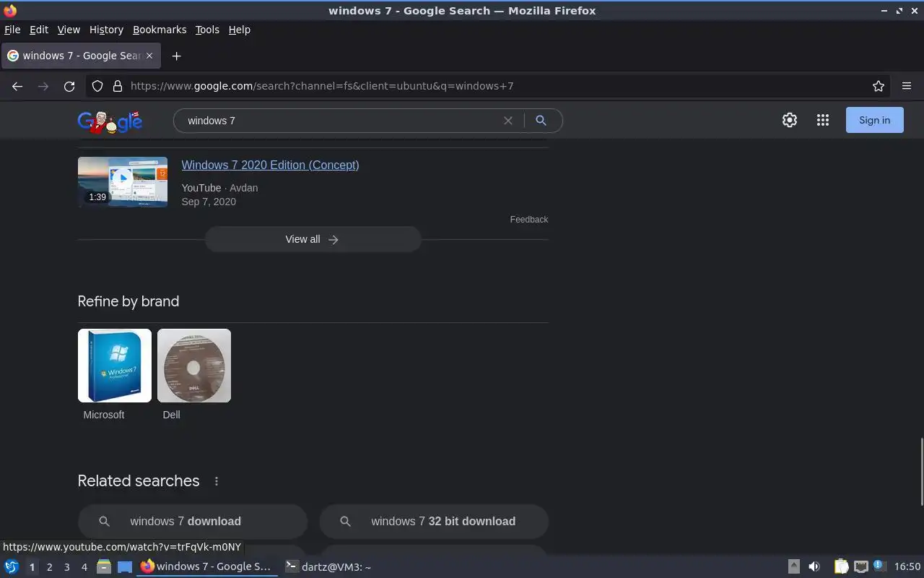
Task: Open the removable media eject tray icon
Action: [793, 567]
